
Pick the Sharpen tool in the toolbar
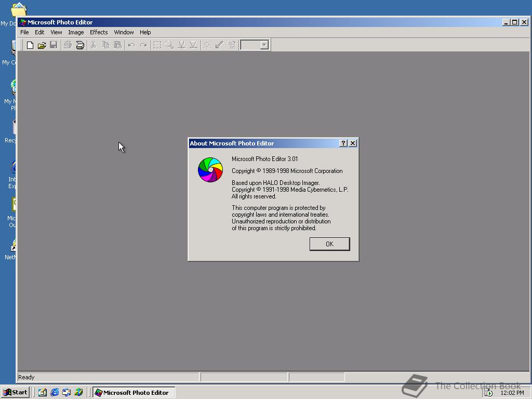193,45
